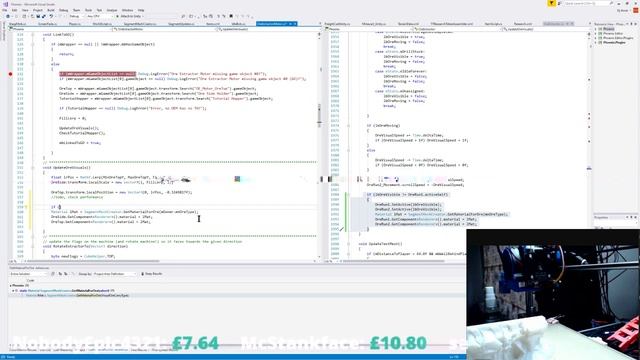
Task: Select Phoenix project in Solution Explorer
Action: pos(609,29)
